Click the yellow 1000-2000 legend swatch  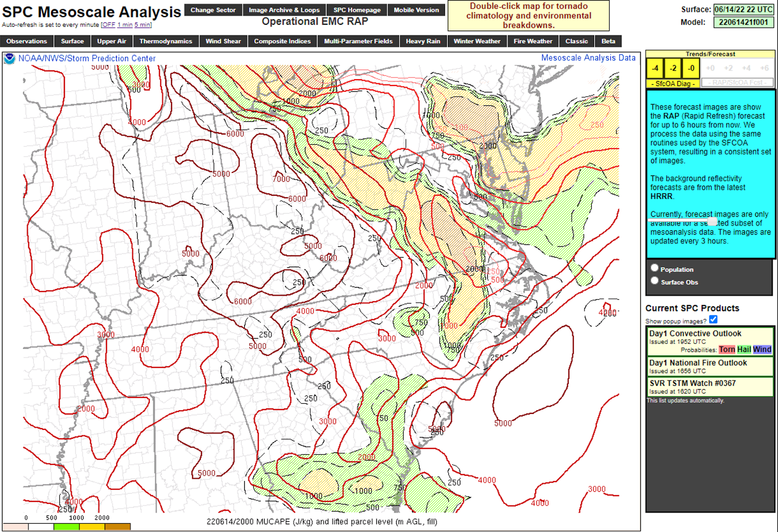(92, 527)
